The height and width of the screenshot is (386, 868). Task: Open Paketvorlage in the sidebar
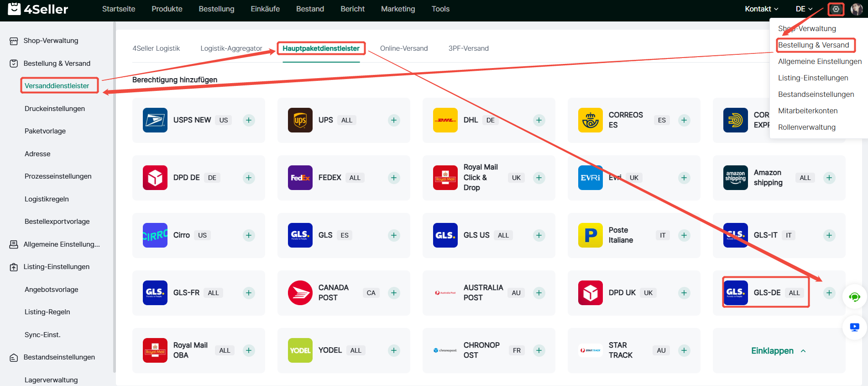[45, 131]
